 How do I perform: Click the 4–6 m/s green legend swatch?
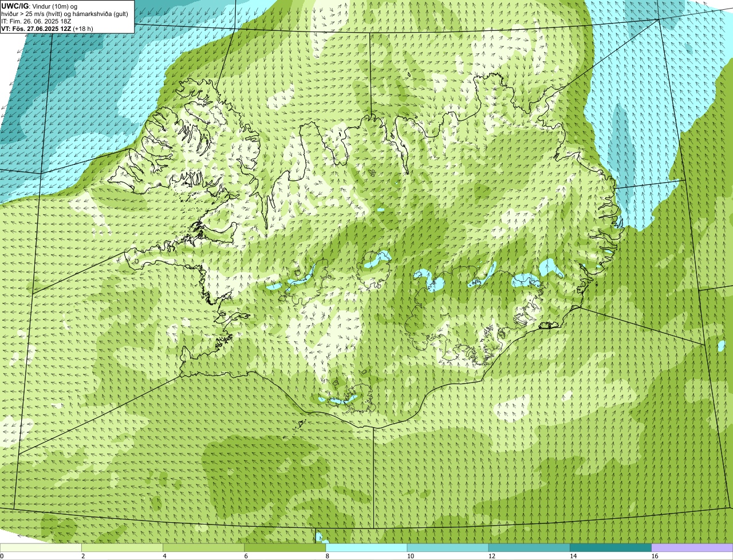(204, 547)
